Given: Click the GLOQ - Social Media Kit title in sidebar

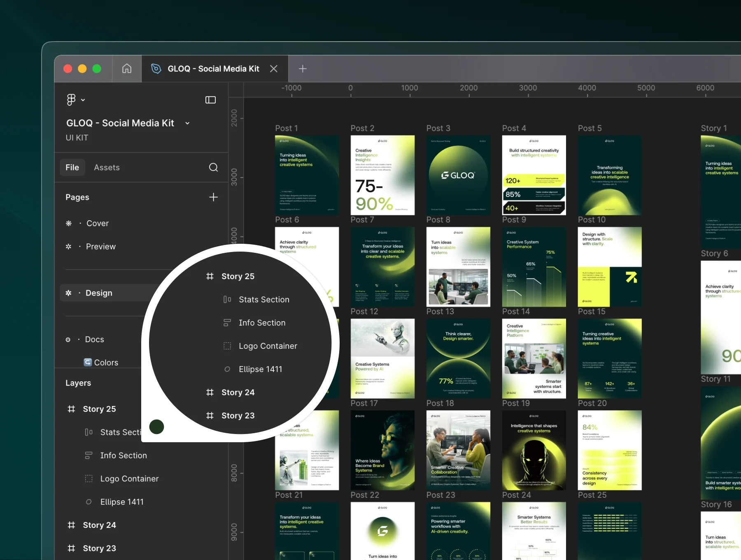Looking at the screenshot, I should 120,123.
